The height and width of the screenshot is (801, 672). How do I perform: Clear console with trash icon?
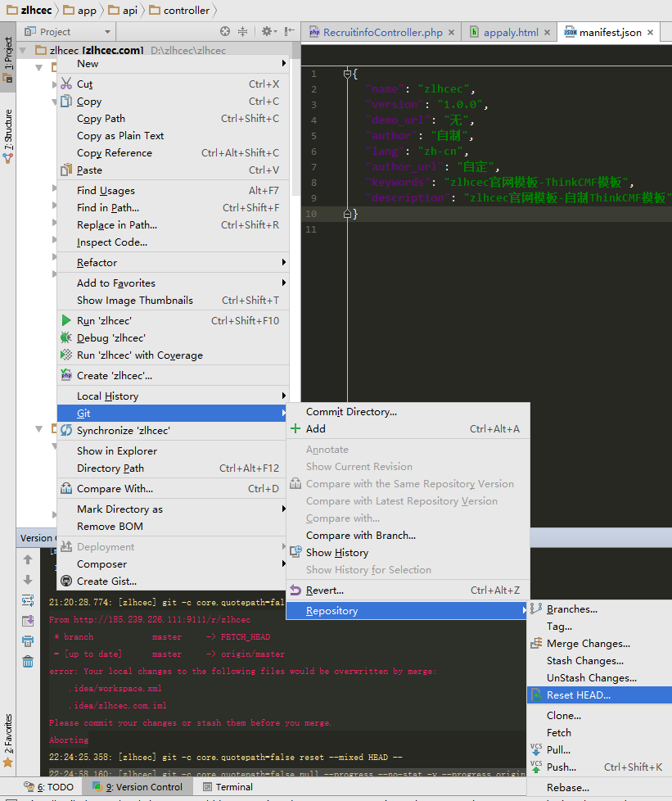point(28,662)
